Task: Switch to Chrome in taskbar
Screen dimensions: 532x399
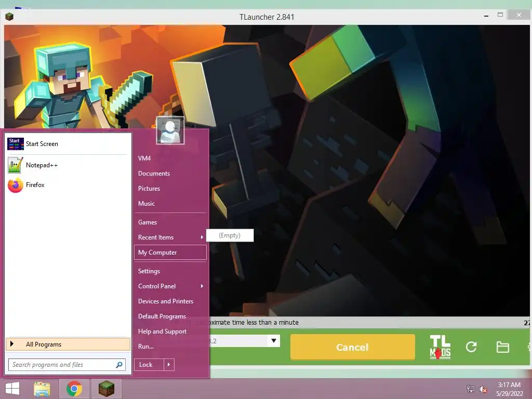Action: (74, 389)
